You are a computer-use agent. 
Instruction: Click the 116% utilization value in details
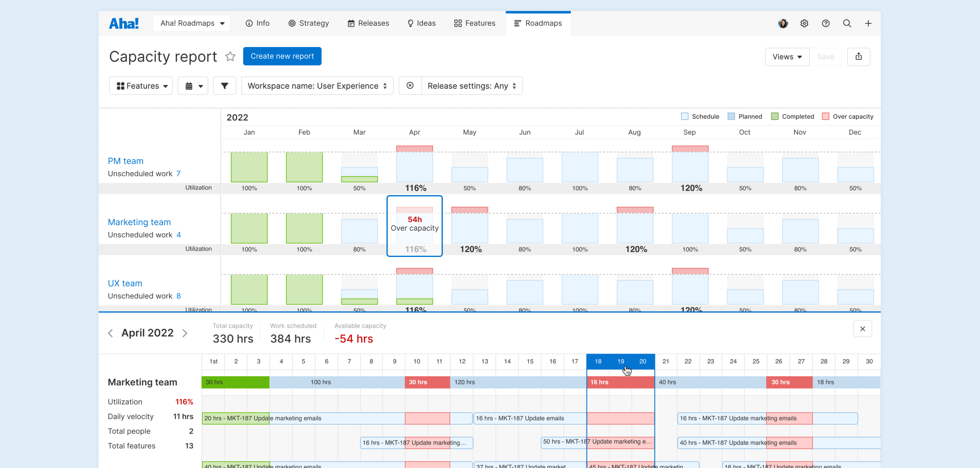point(184,402)
